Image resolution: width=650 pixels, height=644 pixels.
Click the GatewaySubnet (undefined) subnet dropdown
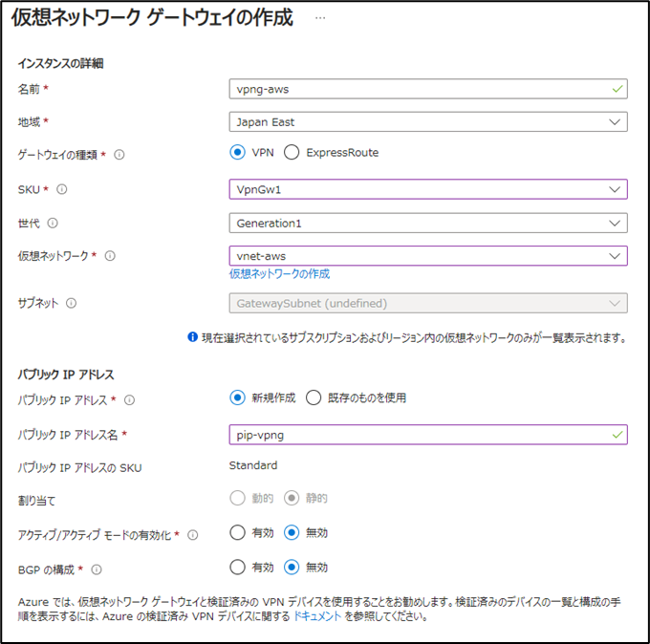428,303
